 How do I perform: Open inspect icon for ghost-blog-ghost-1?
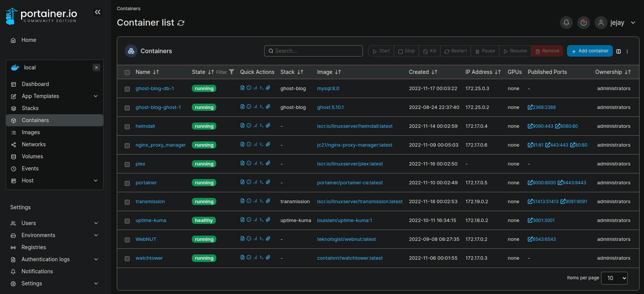tap(249, 107)
